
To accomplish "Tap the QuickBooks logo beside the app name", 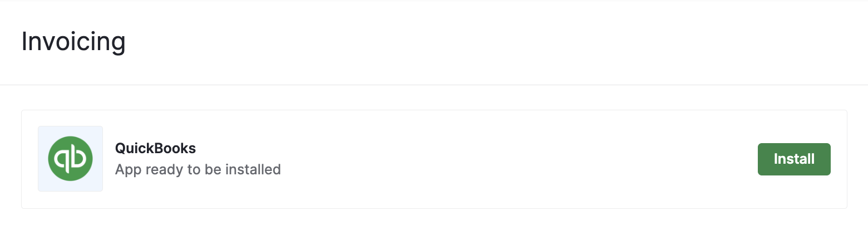I will pyautogui.click(x=70, y=159).
